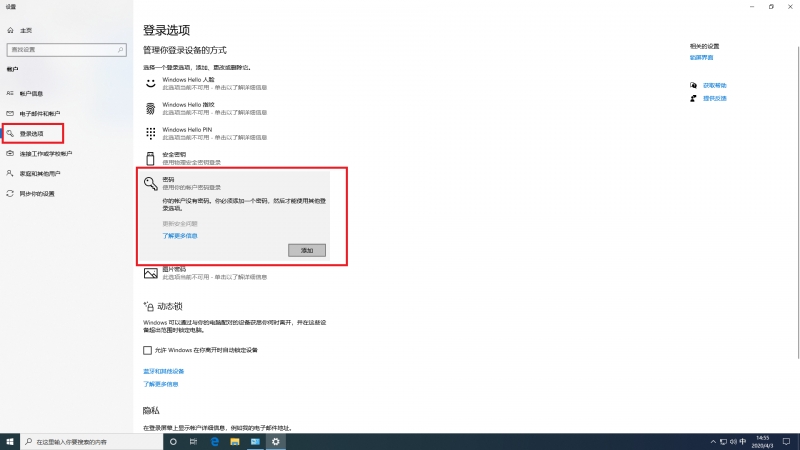Open 了解更多信息 link under 动态锁

(161, 384)
